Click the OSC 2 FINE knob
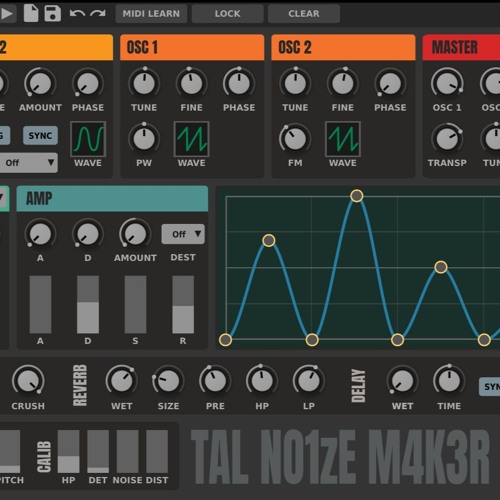 click(343, 83)
